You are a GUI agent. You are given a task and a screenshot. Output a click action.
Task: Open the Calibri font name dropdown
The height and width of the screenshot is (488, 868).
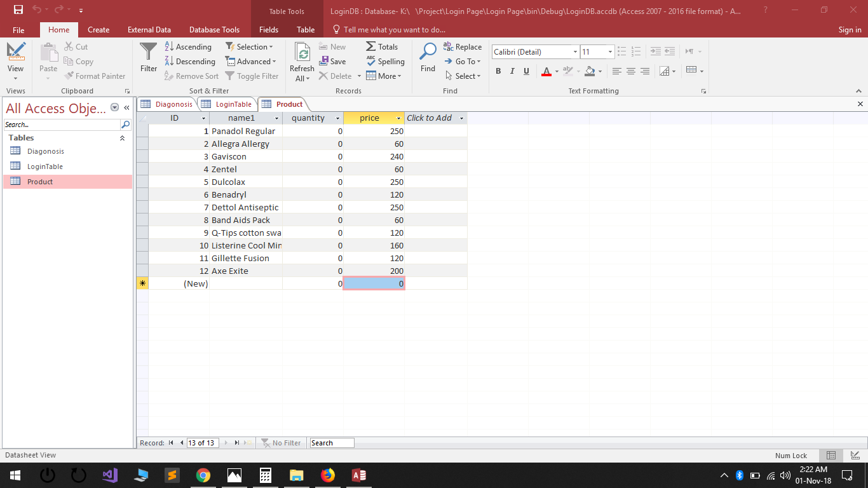[575, 52]
